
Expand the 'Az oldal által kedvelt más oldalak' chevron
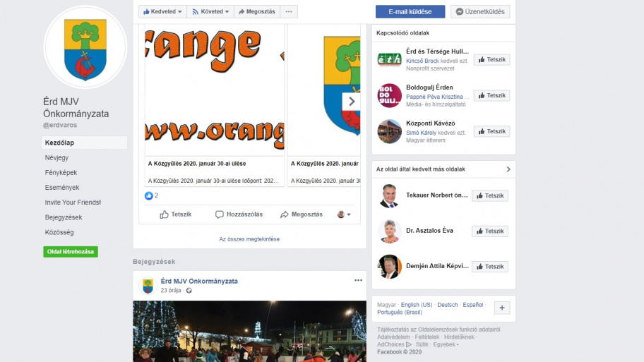(x=508, y=169)
